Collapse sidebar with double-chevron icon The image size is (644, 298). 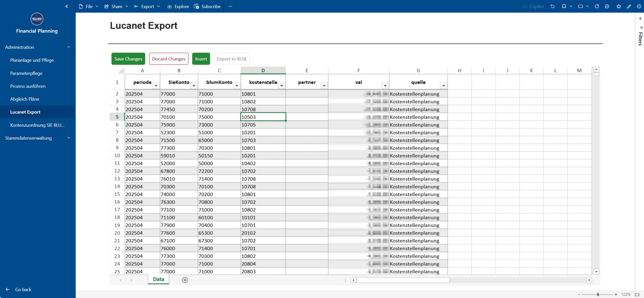click(x=67, y=6)
